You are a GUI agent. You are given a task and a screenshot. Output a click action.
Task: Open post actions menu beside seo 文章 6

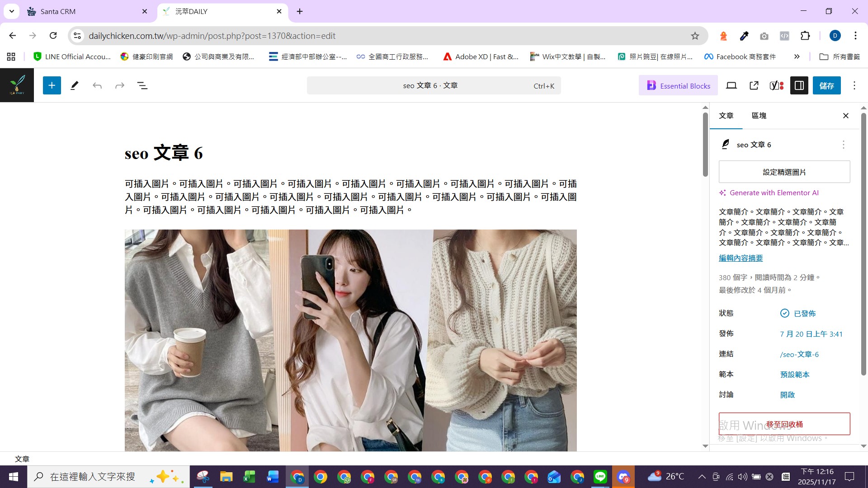[843, 145]
